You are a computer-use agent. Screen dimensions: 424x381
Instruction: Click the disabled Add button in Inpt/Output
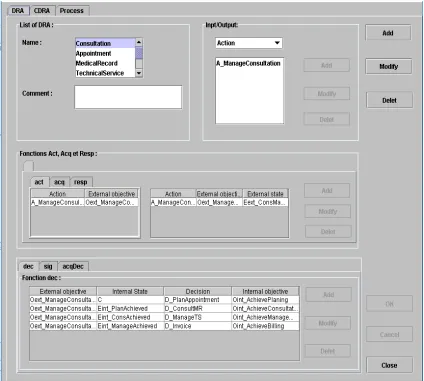[x=327, y=65]
